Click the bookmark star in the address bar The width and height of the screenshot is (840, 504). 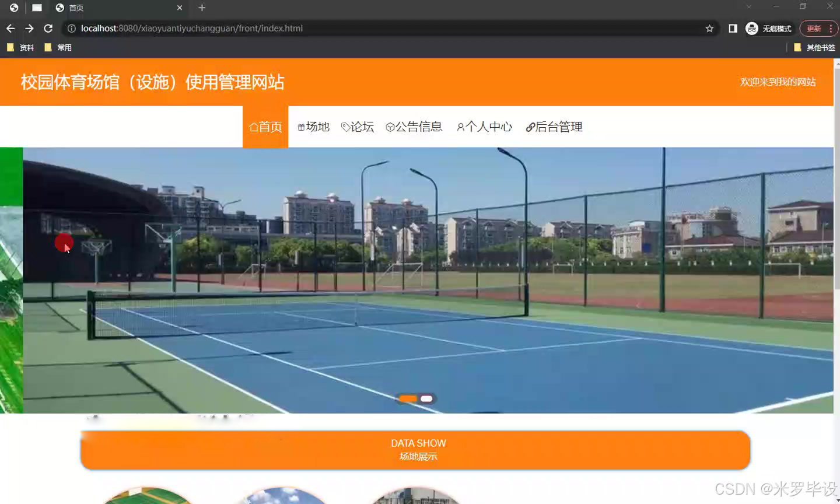tap(708, 28)
